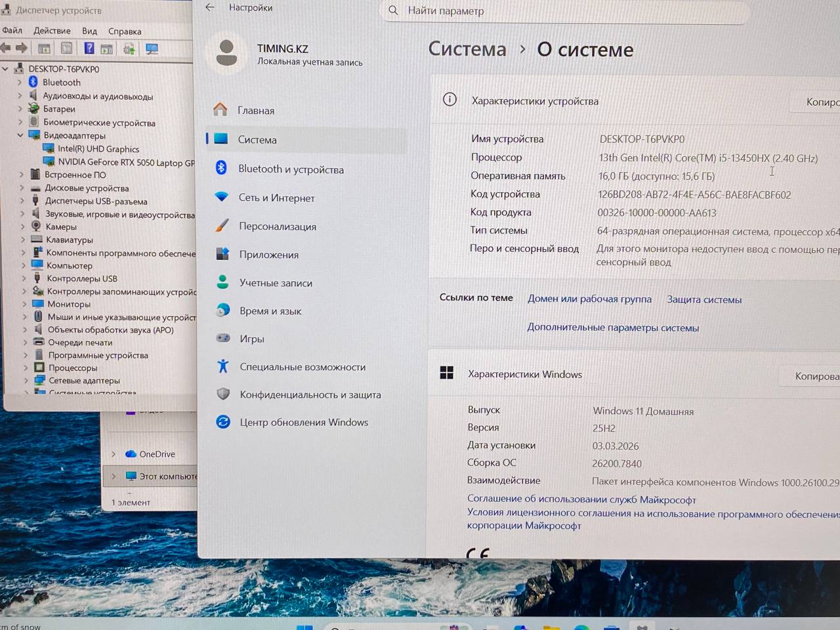Open the Действие menu in Device Manager

click(x=52, y=31)
